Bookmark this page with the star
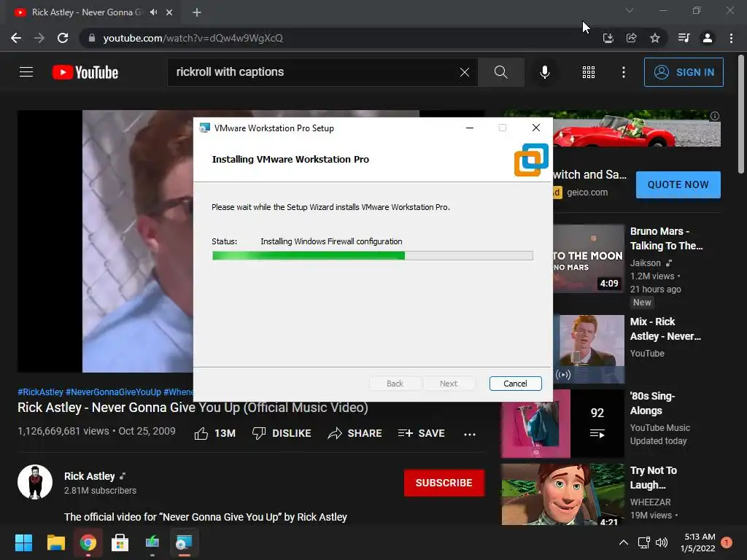Screen dimensions: 747x560 [655, 38]
